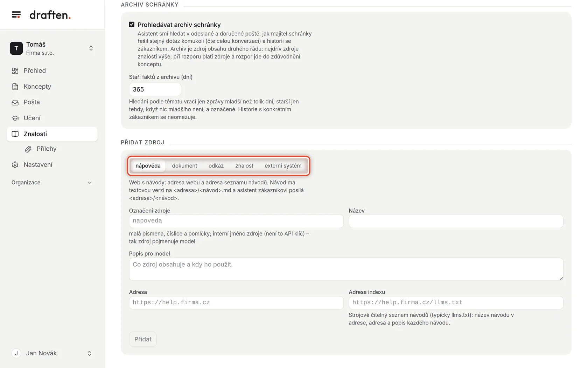Click the Adresa indexu input field
The width and height of the screenshot is (588, 368).
[x=456, y=302]
